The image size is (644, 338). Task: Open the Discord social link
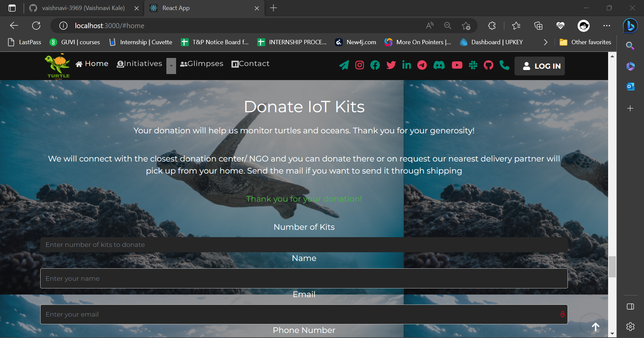point(439,65)
